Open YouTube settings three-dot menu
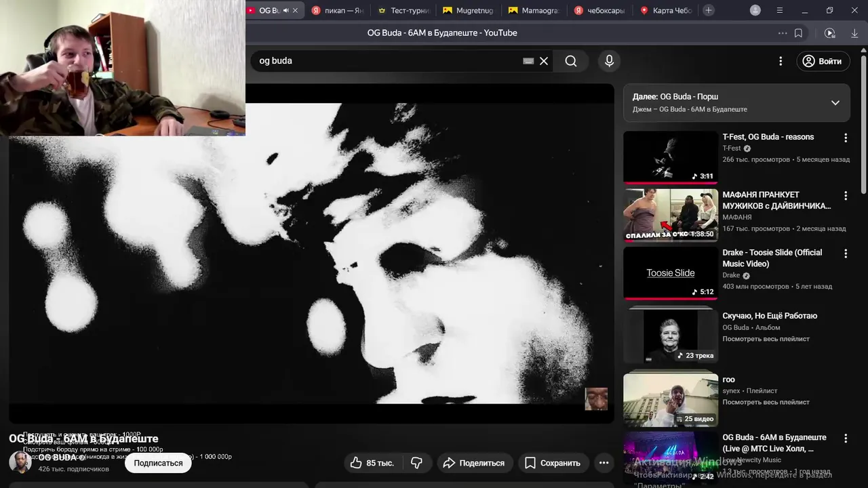The width and height of the screenshot is (868, 488). pyautogui.click(x=781, y=61)
